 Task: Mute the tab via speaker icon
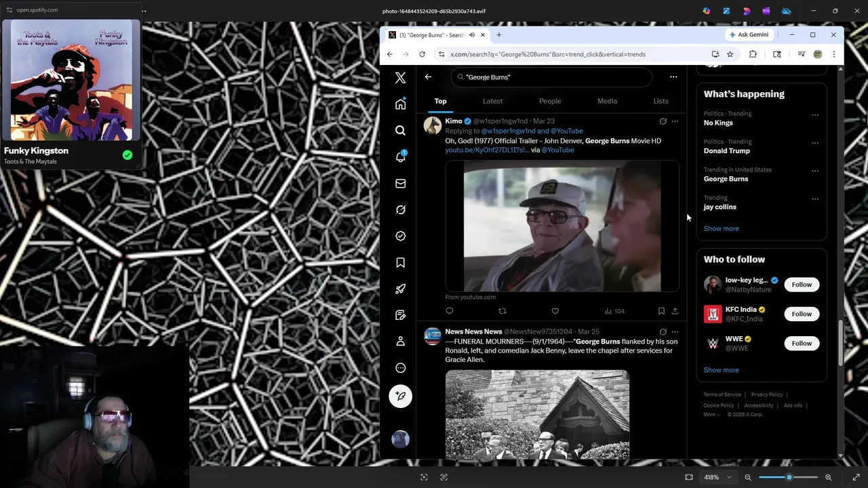pos(471,35)
